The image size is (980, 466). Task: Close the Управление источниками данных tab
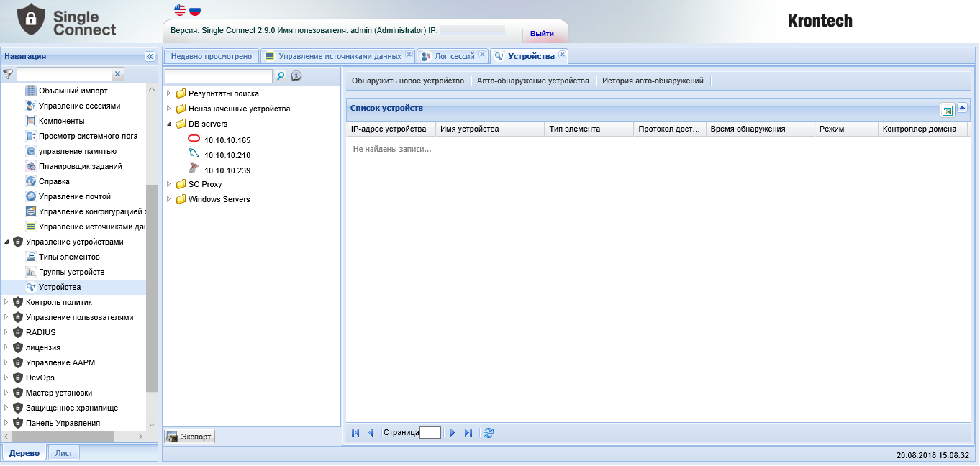(x=409, y=55)
